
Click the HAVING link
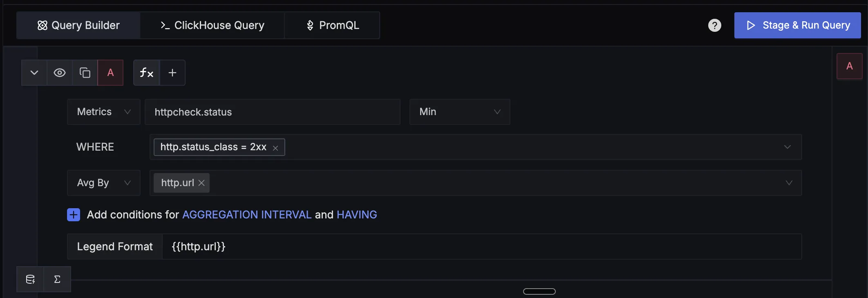click(x=357, y=215)
